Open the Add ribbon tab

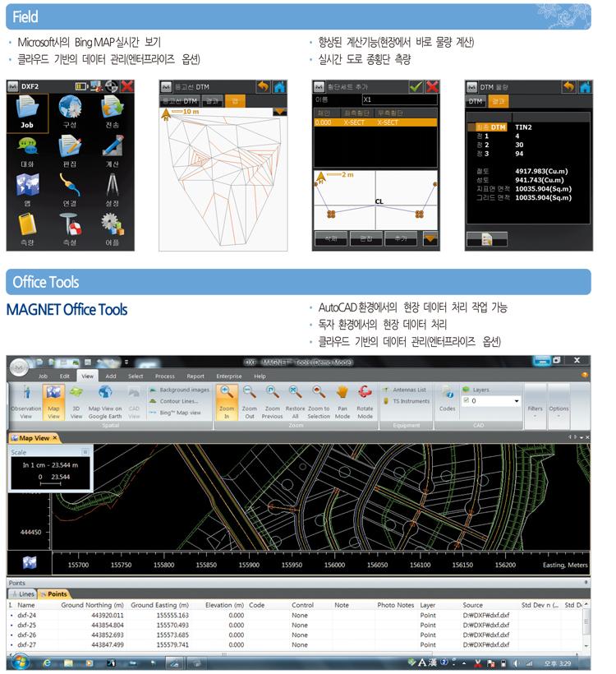111,376
